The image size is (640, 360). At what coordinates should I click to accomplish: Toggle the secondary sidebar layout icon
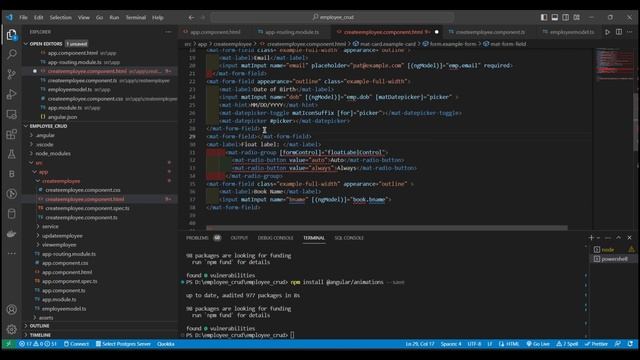pyautogui.click(x=566, y=17)
